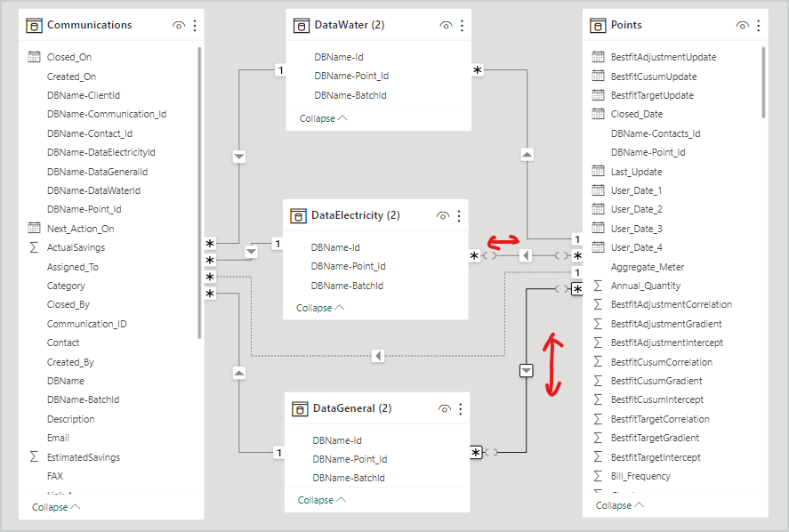Collapse the Communications table field list
The image size is (789, 532).
pos(56,507)
